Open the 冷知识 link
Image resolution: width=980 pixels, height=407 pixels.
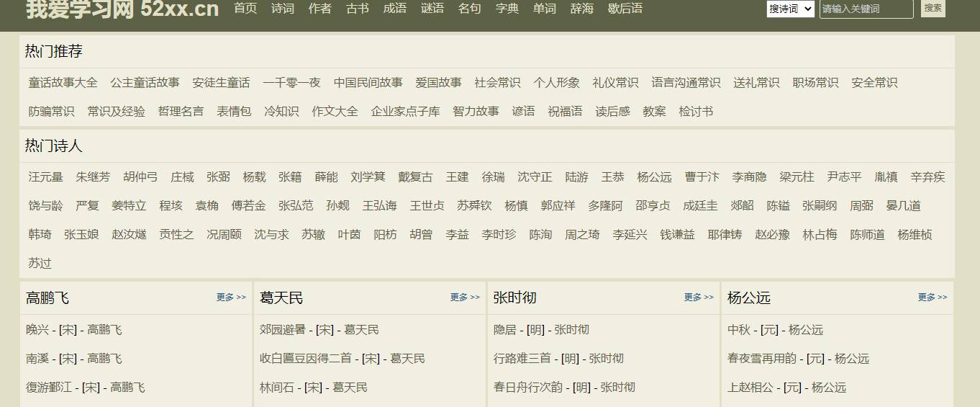282,112
